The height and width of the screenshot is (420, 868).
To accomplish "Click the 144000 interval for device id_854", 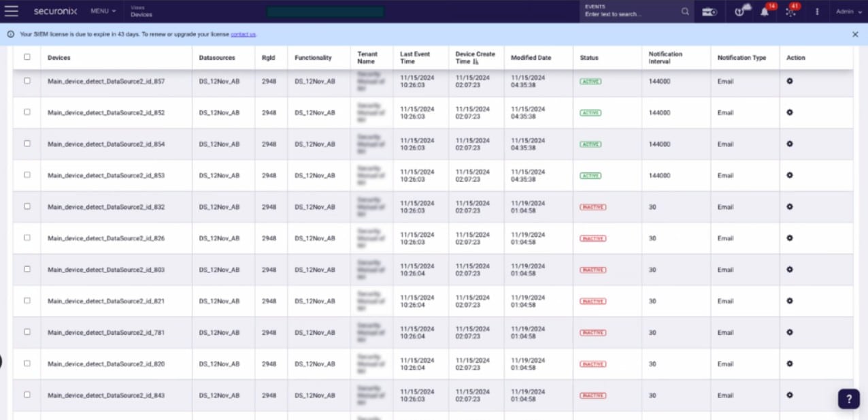I will (659, 144).
